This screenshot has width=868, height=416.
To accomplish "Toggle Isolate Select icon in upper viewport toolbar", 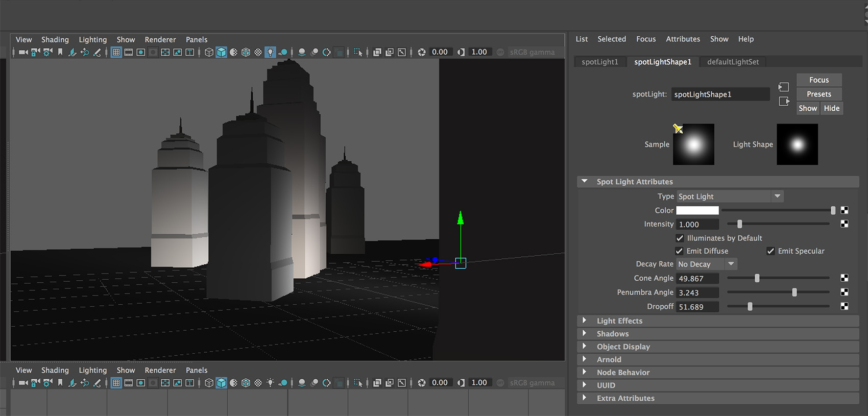I will click(358, 52).
